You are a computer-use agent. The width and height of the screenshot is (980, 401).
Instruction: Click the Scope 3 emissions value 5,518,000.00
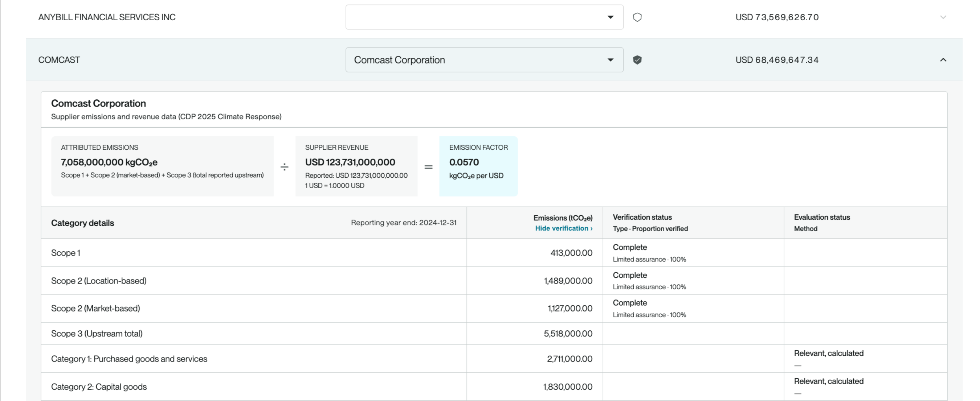coord(568,333)
